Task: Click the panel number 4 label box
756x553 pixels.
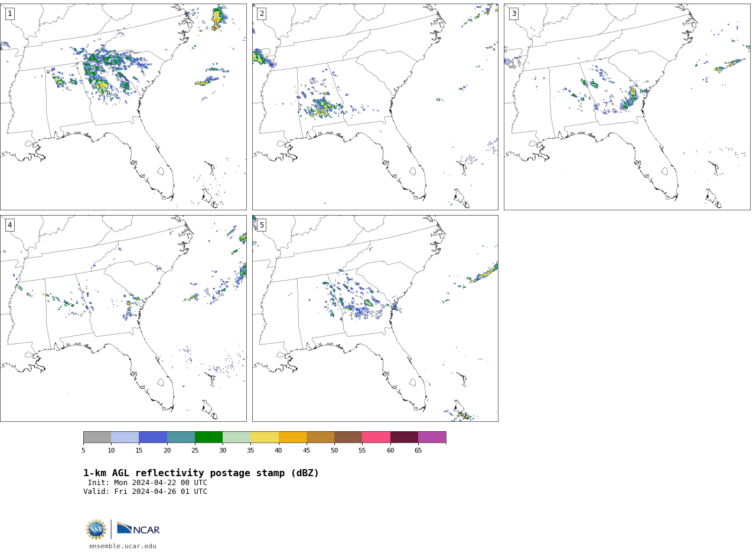Action: [x=9, y=225]
